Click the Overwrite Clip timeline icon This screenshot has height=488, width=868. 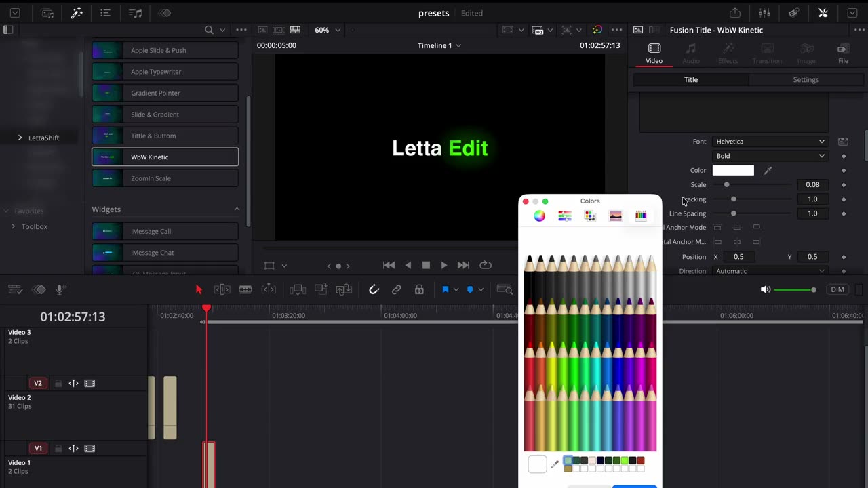pyautogui.click(x=321, y=289)
